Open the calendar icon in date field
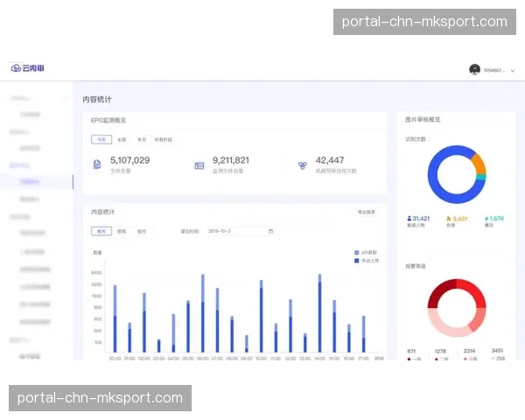525x420 pixels. [x=270, y=231]
